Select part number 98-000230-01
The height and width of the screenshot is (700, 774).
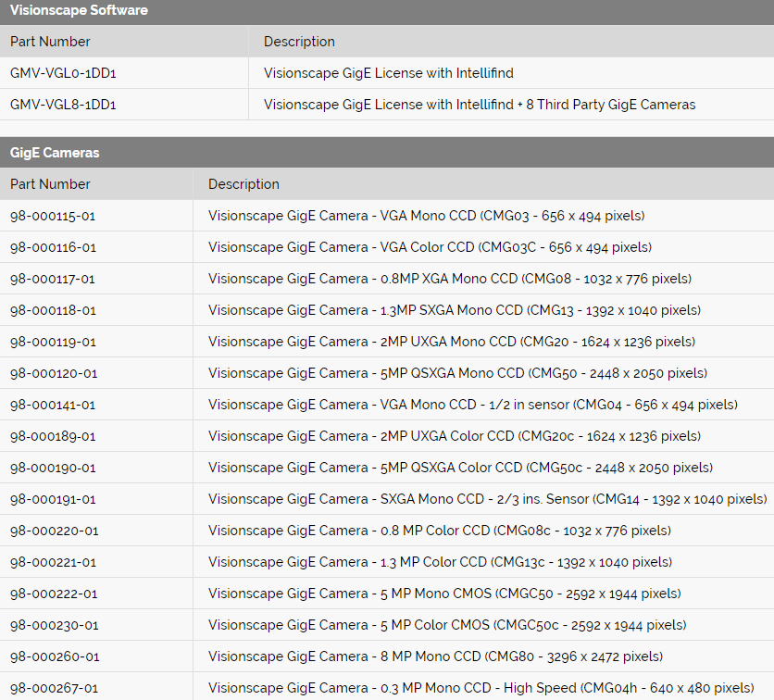click(55, 626)
